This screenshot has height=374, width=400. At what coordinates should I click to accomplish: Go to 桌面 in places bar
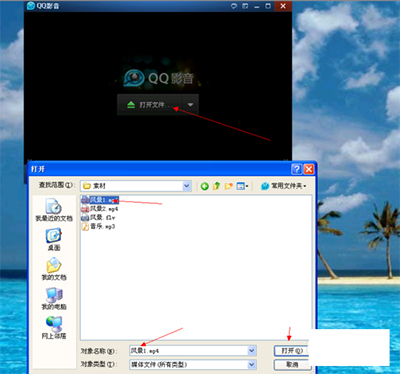click(x=54, y=239)
